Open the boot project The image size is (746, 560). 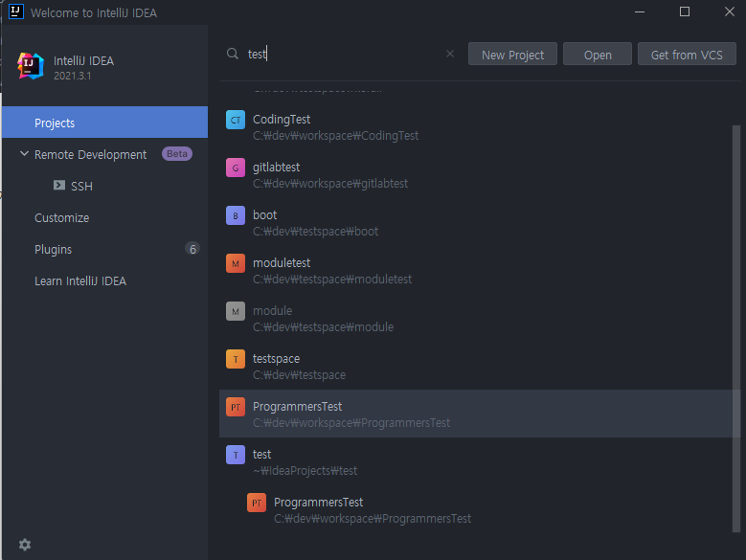476,223
